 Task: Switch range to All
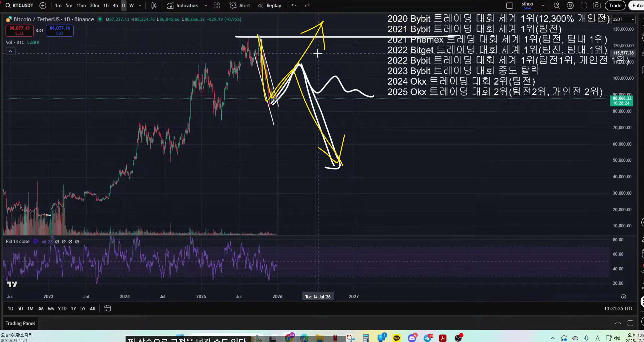point(93,308)
